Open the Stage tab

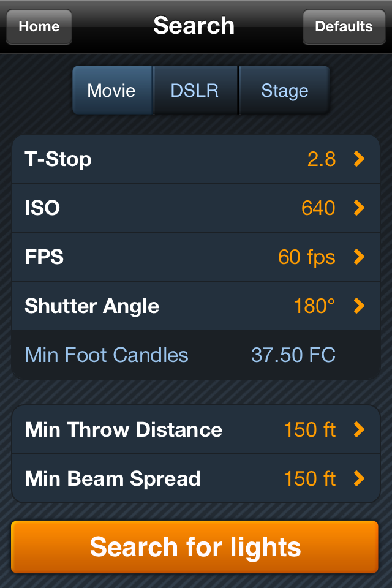[x=284, y=91]
